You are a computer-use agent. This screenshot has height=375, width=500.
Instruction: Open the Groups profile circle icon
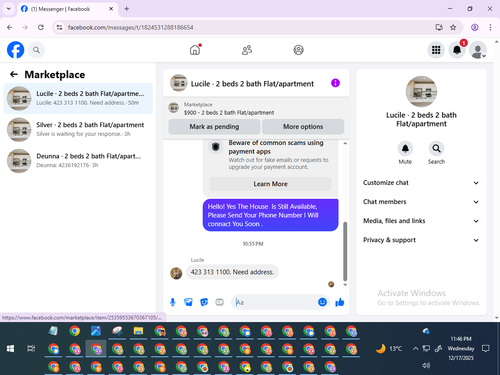click(298, 50)
